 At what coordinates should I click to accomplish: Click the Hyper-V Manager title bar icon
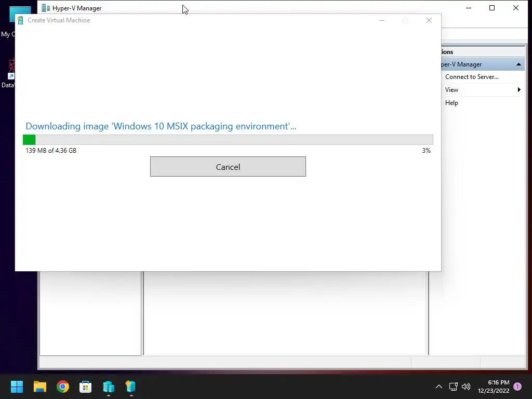(46, 8)
